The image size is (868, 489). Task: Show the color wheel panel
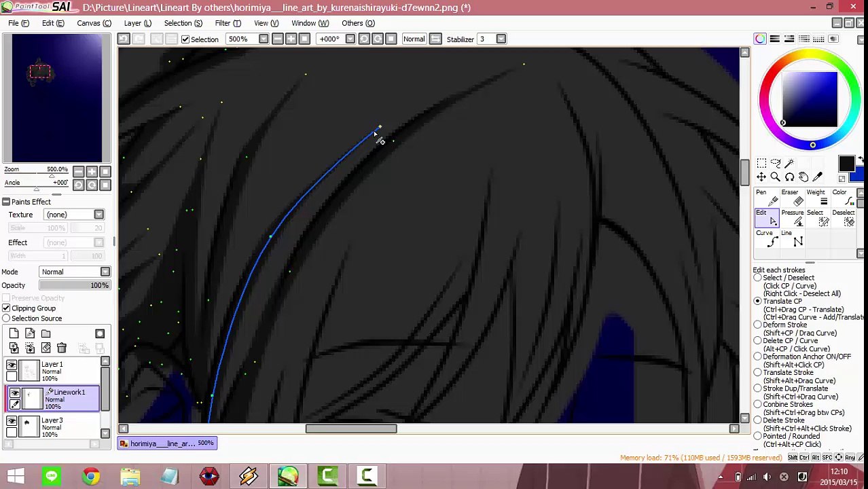(760, 39)
